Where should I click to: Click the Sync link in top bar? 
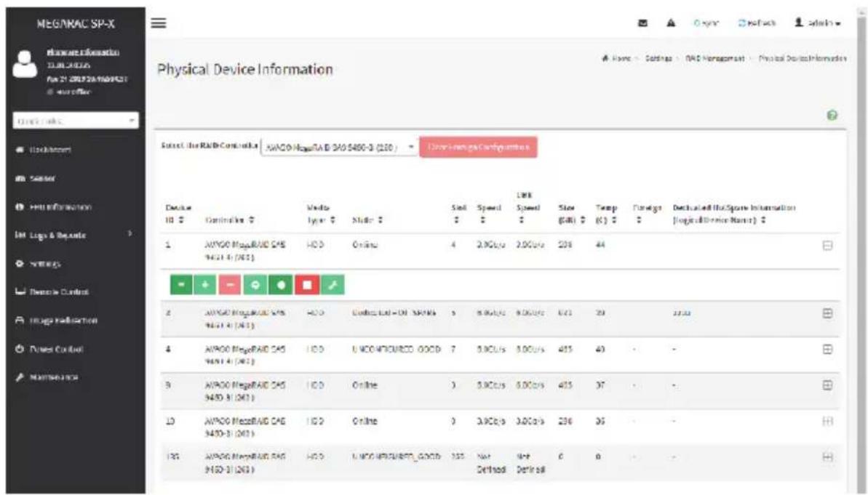click(706, 23)
